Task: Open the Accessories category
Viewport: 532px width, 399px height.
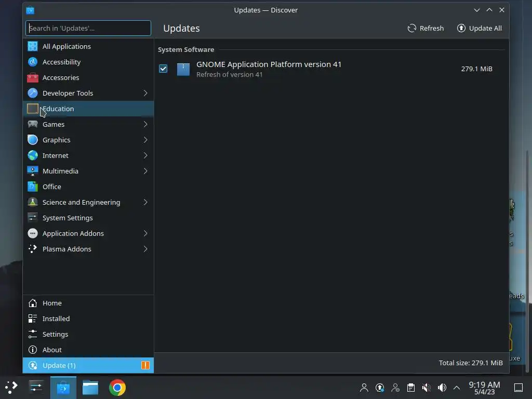Action: (88, 77)
